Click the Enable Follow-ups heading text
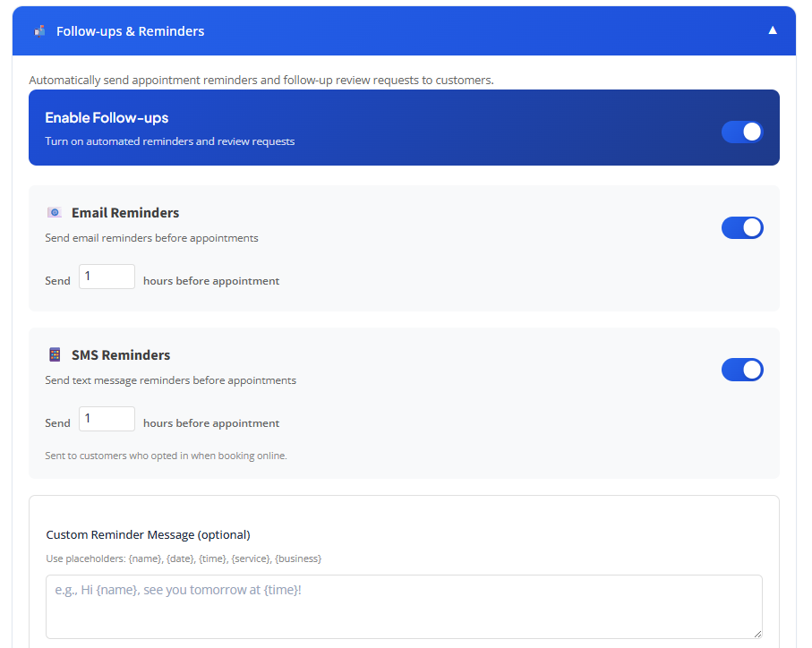Screen dimensions: 812x648 107,118
